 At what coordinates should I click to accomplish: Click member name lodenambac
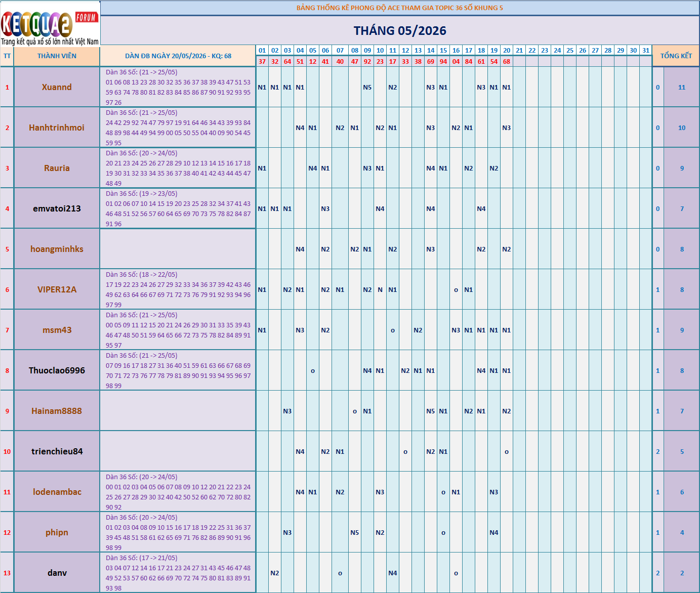point(57,492)
